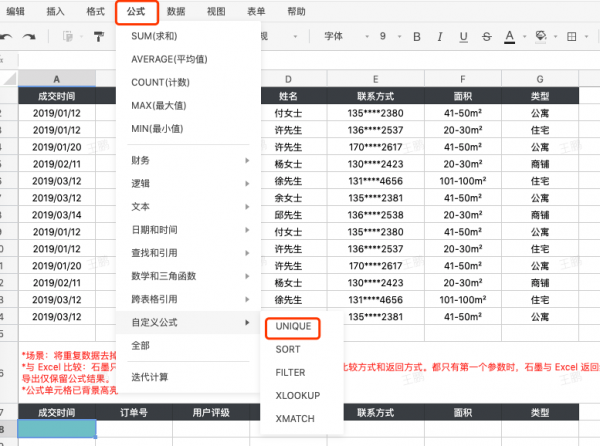
Task: Open the font size 9 dropdown
Action: point(390,36)
